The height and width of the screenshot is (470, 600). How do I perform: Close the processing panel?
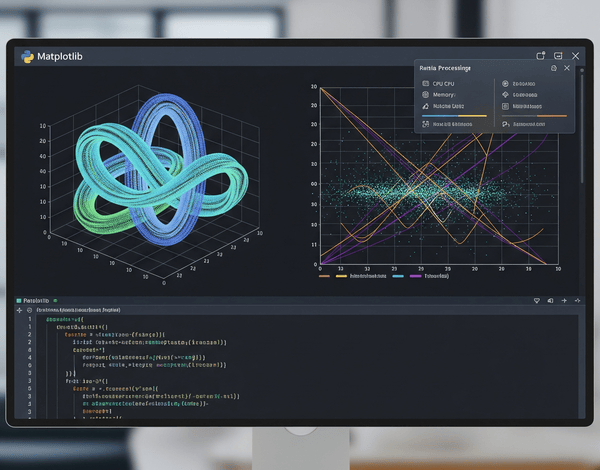[567, 68]
